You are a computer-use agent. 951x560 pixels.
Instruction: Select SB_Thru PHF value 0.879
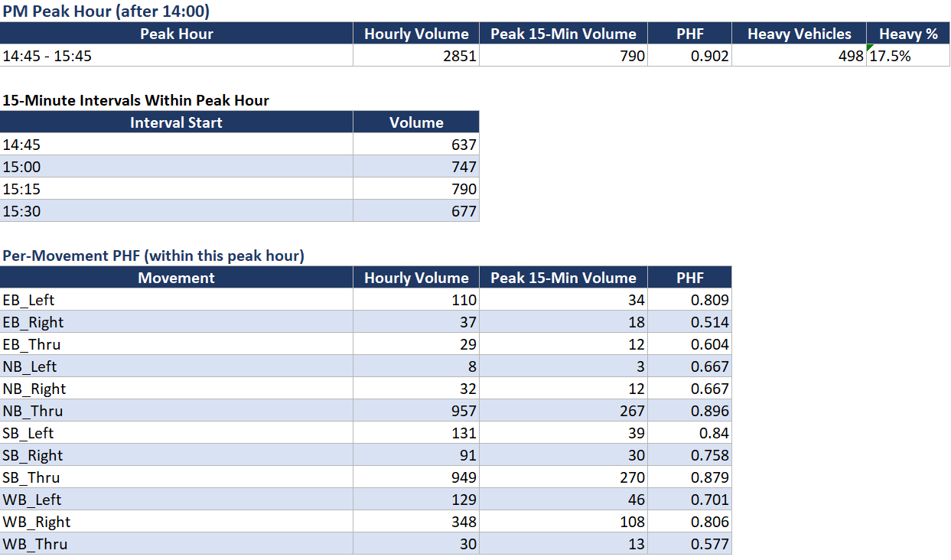coord(689,477)
